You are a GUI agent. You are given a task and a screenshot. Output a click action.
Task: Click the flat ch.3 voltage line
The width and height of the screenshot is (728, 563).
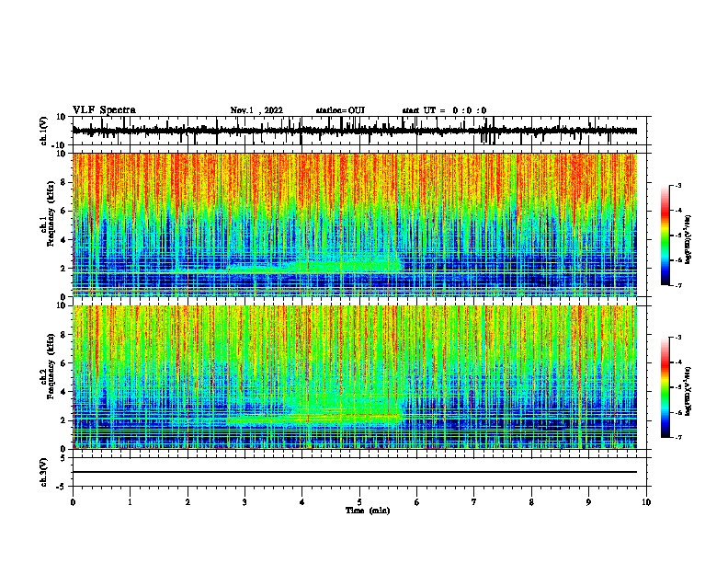pos(354,472)
